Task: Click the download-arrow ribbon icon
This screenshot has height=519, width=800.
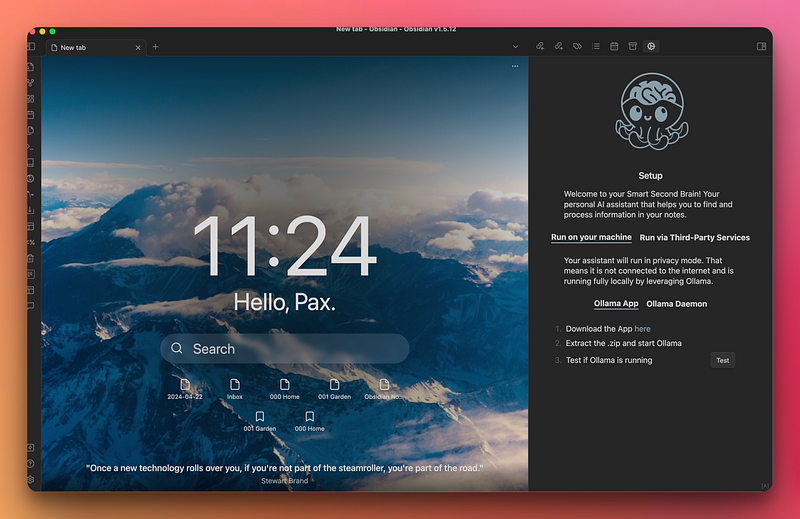Action: pos(31,210)
